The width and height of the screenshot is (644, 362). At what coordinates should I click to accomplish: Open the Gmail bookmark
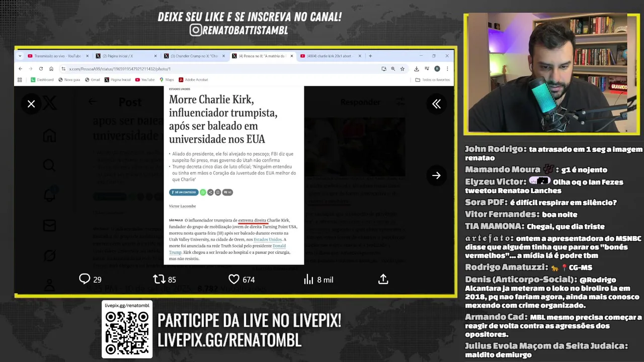point(93,79)
